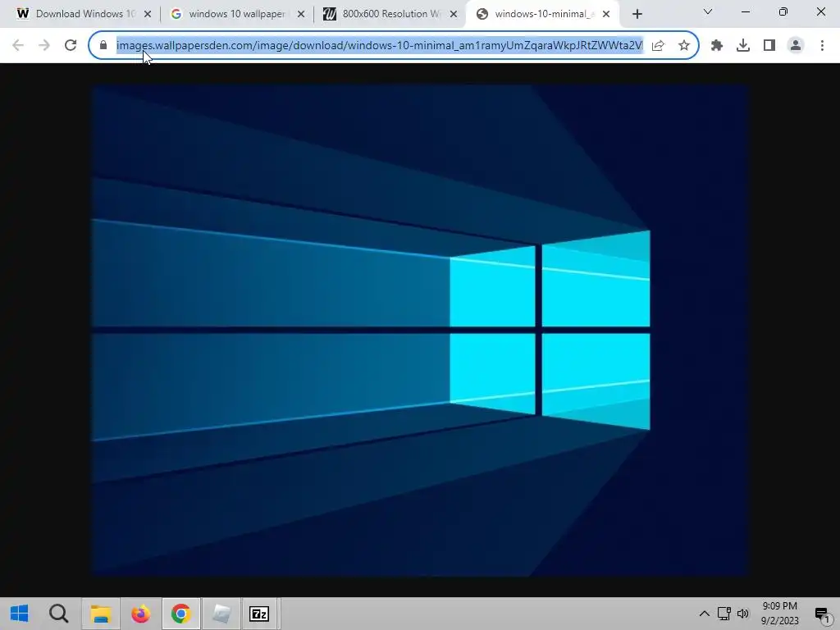Open taskbar Search

[x=59, y=614]
